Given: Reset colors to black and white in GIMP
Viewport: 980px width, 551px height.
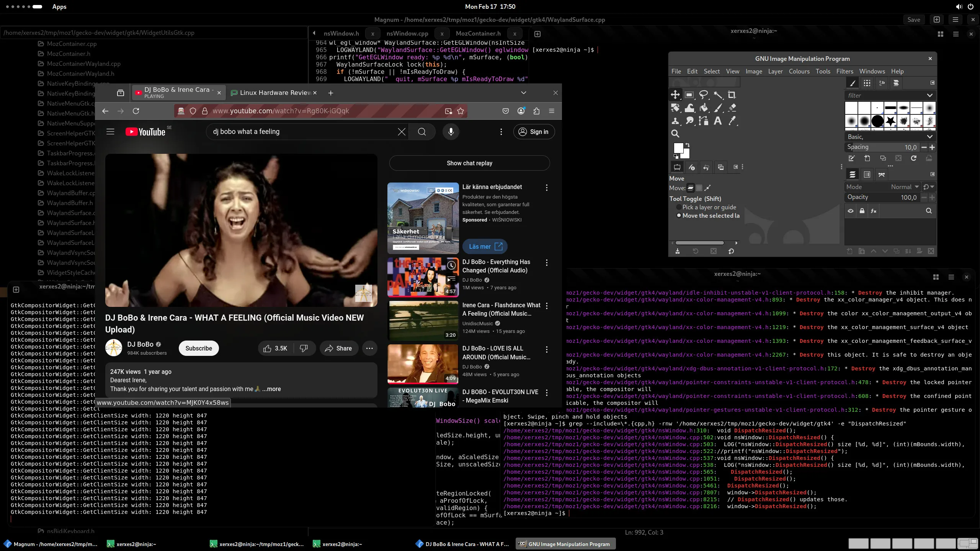Looking at the screenshot, I should tap(676, 156).
